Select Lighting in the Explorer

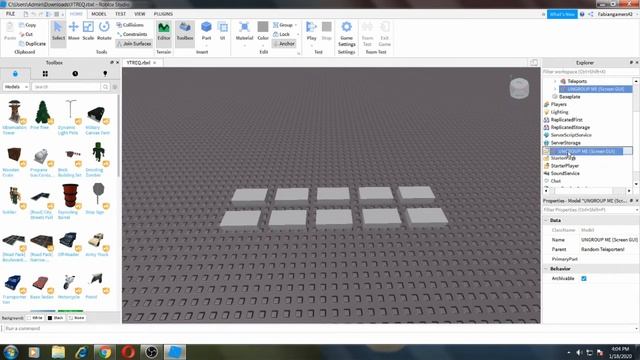559,112
